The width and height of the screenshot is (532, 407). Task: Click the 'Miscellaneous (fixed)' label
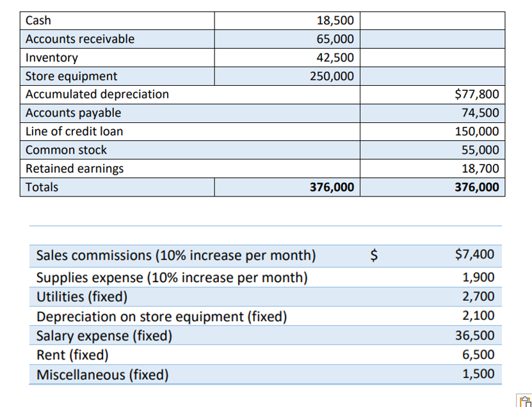[x=102, y=375]
